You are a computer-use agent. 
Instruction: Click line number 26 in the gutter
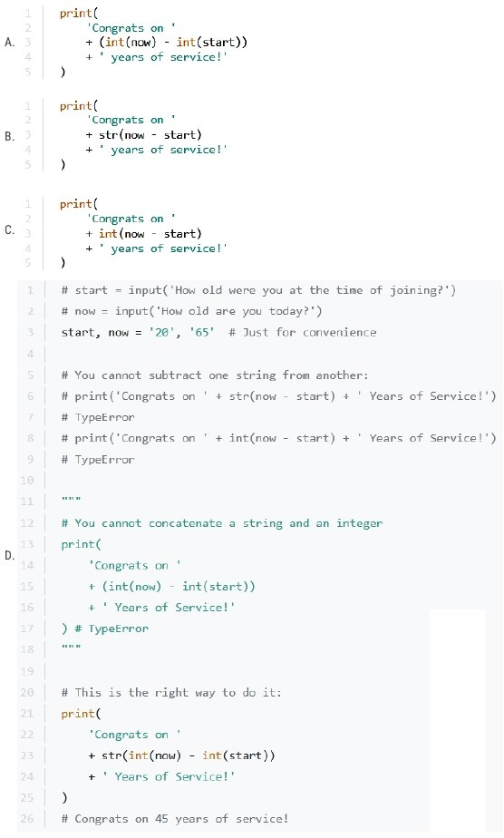[x=26, y=818]
